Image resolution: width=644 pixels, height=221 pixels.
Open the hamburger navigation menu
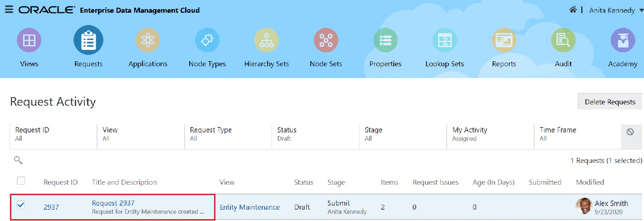pos(9,10)
